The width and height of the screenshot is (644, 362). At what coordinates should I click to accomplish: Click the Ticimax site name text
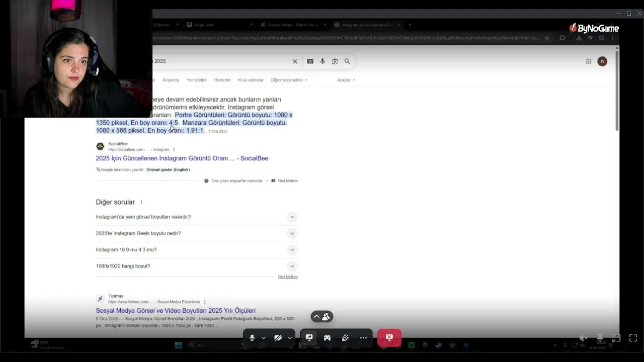116,296
